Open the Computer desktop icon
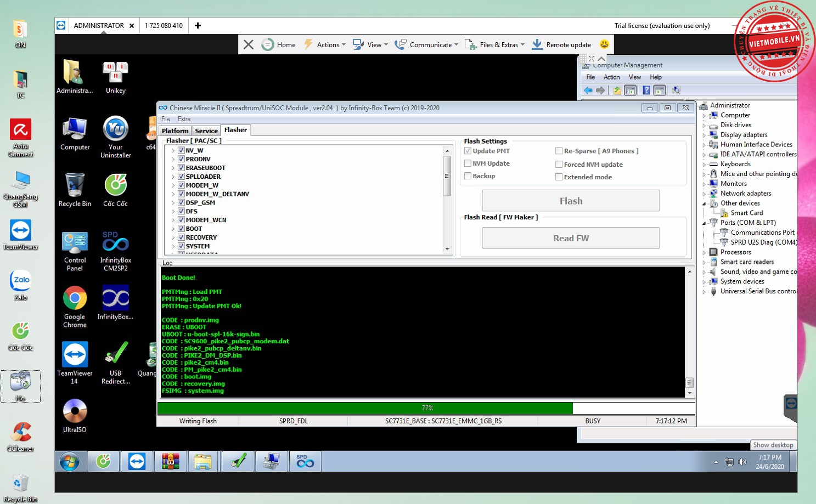The image size is (816, 504). click(x=75, y=134)
